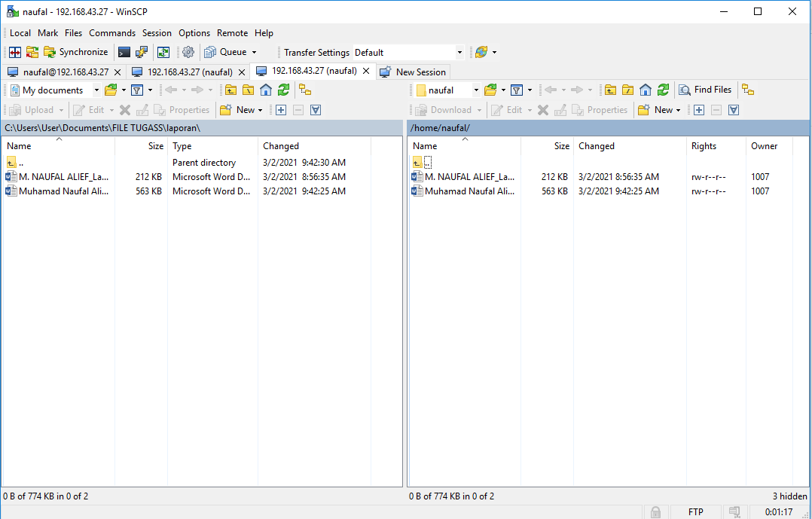
Task: Expand the Queue dropdown arrow
Action: click(255, 52)
